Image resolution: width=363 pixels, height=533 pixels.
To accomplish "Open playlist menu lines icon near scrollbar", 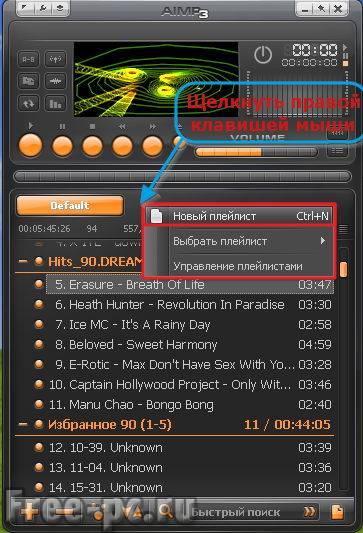I will pyautogui.click(x=344, y=229).
